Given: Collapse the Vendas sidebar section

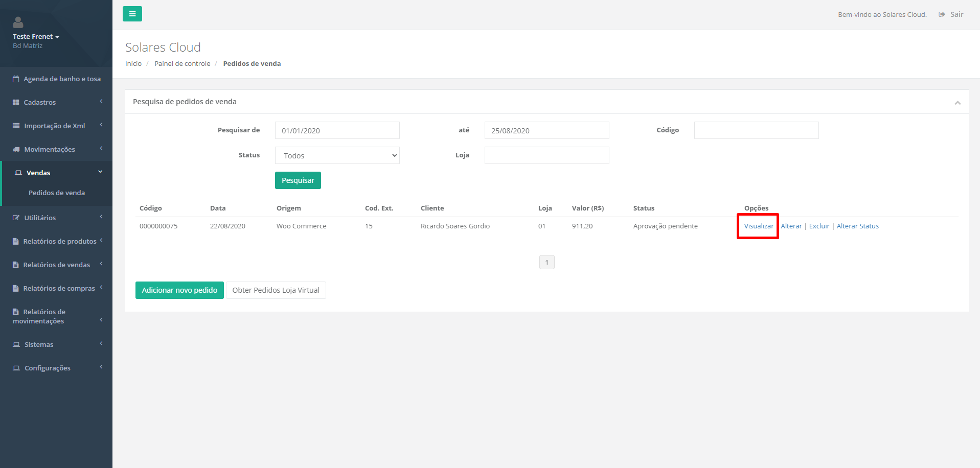Looking at the screenshot, I should 56,173.
